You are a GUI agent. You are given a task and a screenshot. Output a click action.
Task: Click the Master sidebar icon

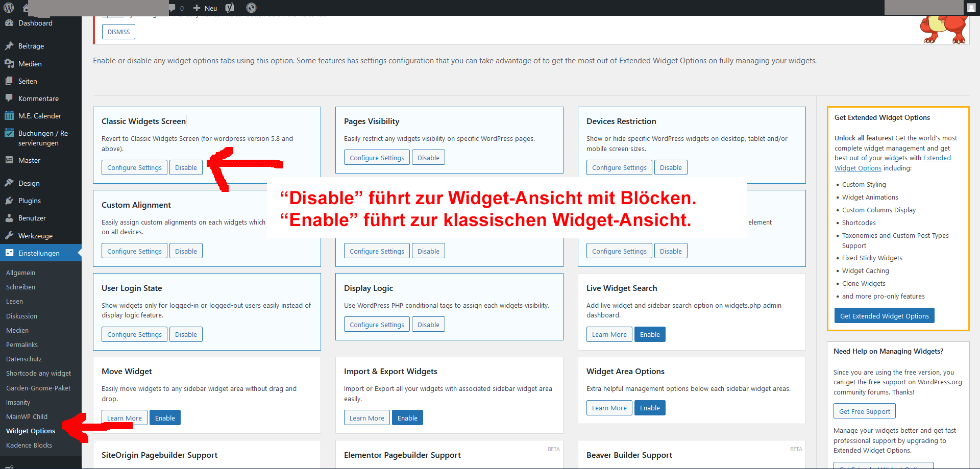[x=9, y=160]
